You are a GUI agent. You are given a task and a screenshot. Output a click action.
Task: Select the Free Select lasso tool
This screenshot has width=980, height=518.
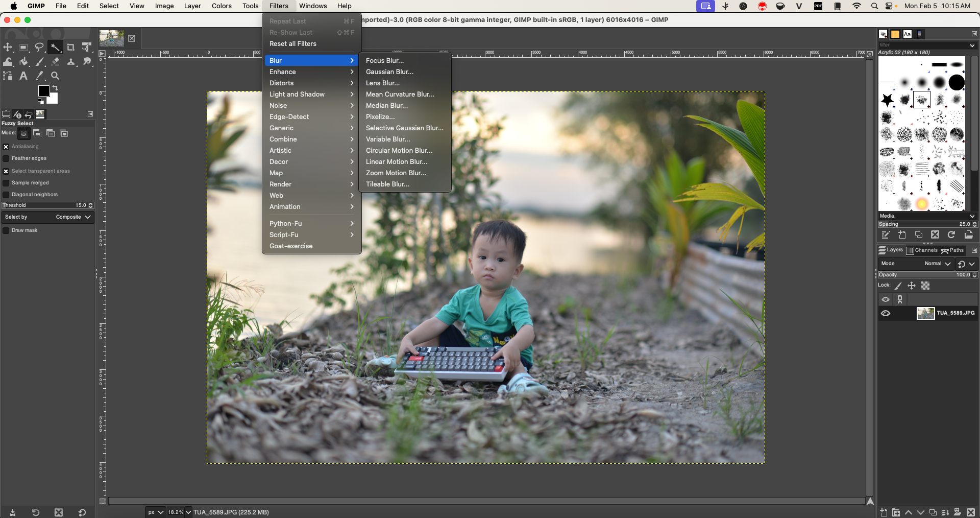point(39,48)
